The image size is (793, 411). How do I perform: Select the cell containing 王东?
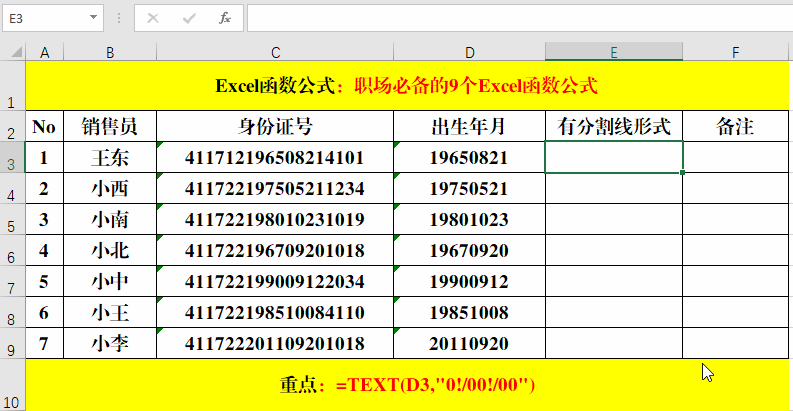click(110, 157)
